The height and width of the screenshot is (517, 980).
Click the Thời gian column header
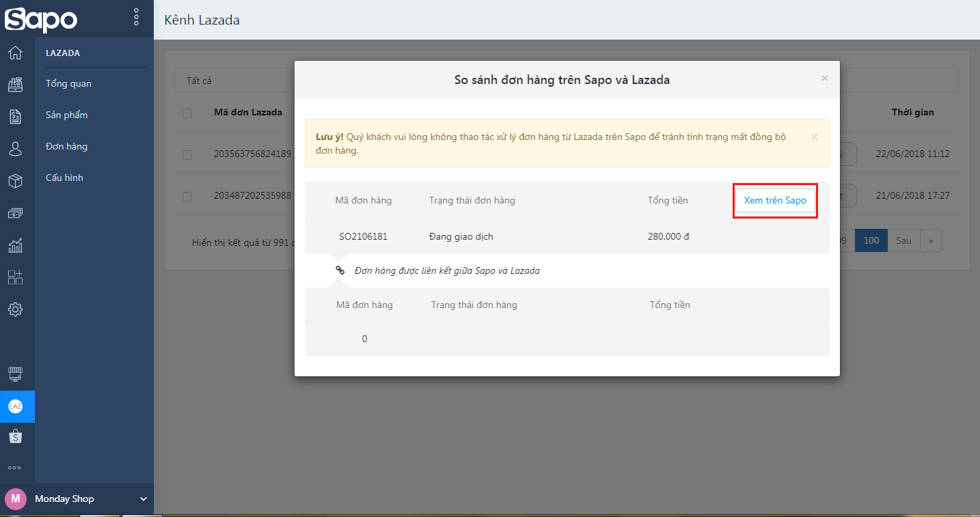click(x=912, y=112)
